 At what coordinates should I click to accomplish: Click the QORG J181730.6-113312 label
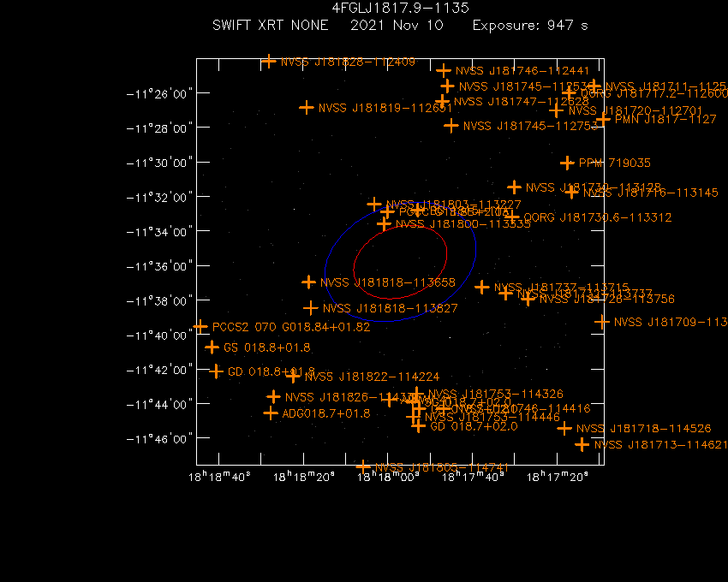pos(598,217)
